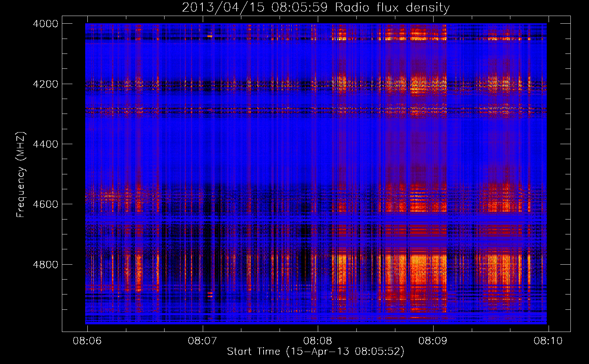Viewport: 589px width, 364px height.
Task: Click the plot title 'Radio flux density'
Action: 392,7
